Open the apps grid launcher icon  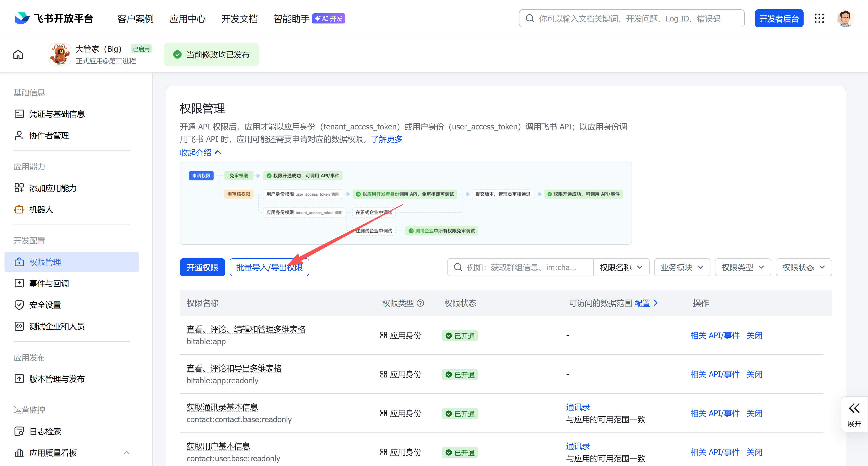(819, 18)
